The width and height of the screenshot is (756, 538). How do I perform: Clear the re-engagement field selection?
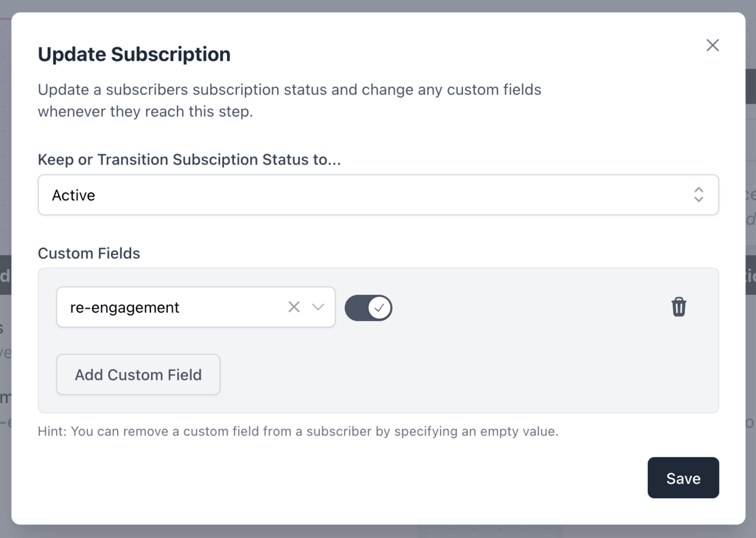(x=294, y=306)
